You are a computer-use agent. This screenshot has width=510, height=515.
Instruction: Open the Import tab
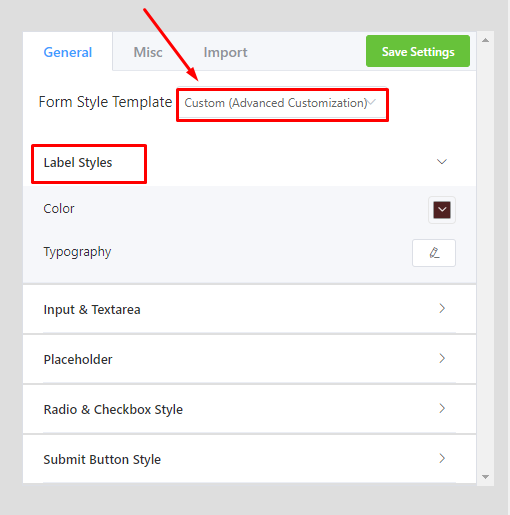[225, 52]
